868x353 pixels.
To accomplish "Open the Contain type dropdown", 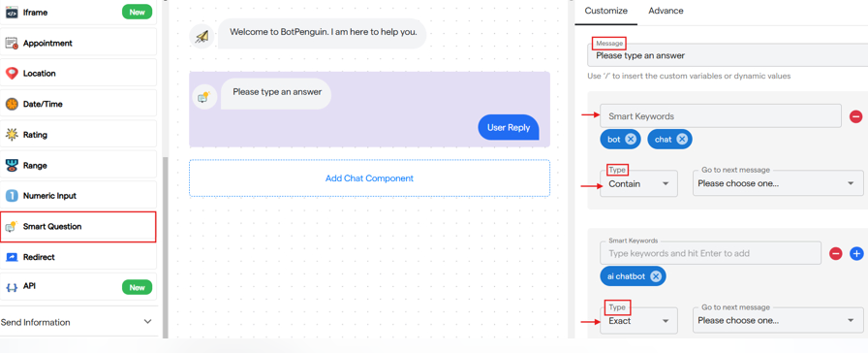I will 638,183.
